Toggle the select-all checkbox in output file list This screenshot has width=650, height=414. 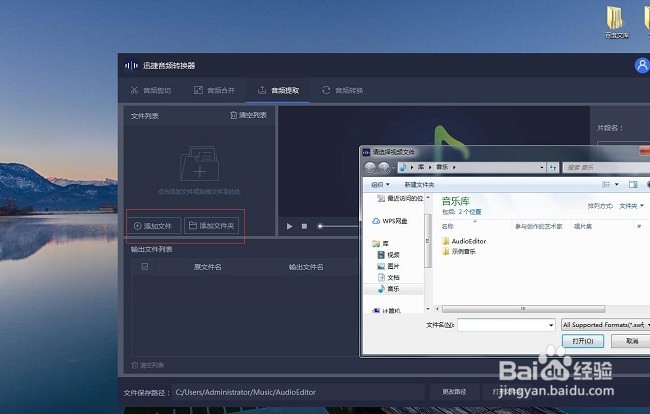(145, 266)
